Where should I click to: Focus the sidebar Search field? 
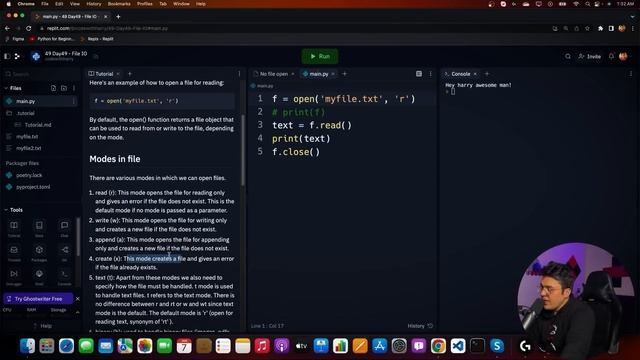tap(41, 74)
